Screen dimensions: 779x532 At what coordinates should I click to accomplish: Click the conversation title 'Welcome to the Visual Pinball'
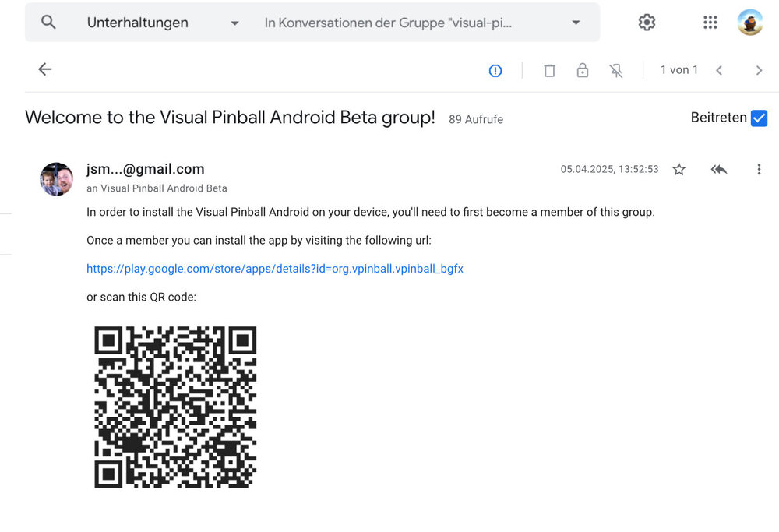230,118
